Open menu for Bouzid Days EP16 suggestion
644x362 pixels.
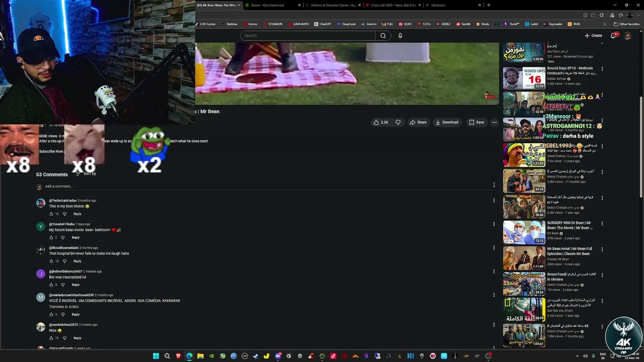coord(602,69)
